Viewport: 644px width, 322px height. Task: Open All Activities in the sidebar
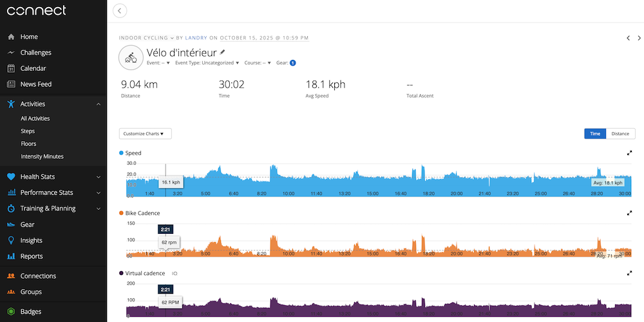click(35, 118)
